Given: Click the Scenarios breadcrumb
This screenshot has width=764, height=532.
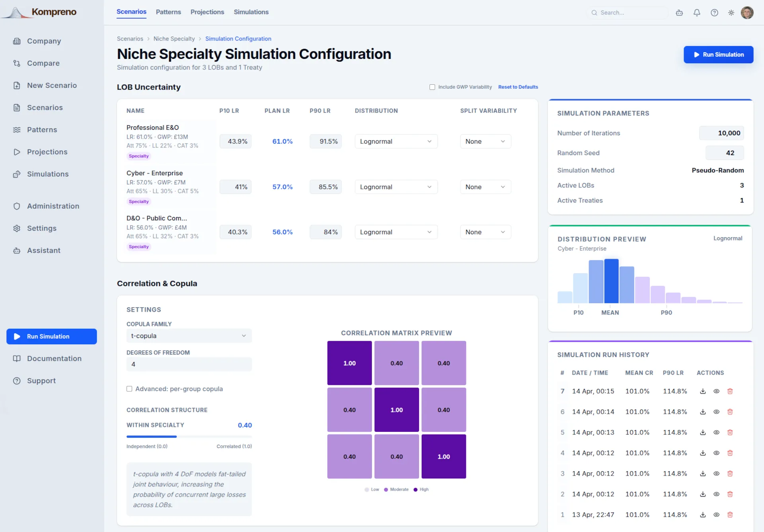Looking at the screenshot, I should (x=130, y=39).
